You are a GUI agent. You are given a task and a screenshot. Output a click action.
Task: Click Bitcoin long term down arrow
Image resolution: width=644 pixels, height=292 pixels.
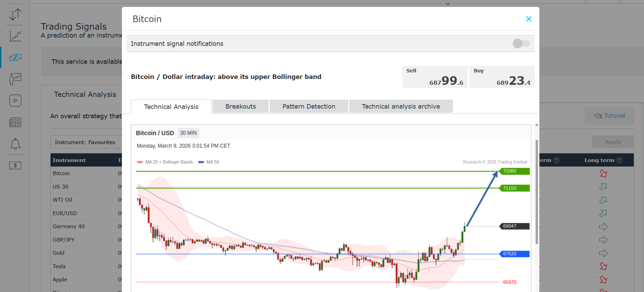coord(603,173)
